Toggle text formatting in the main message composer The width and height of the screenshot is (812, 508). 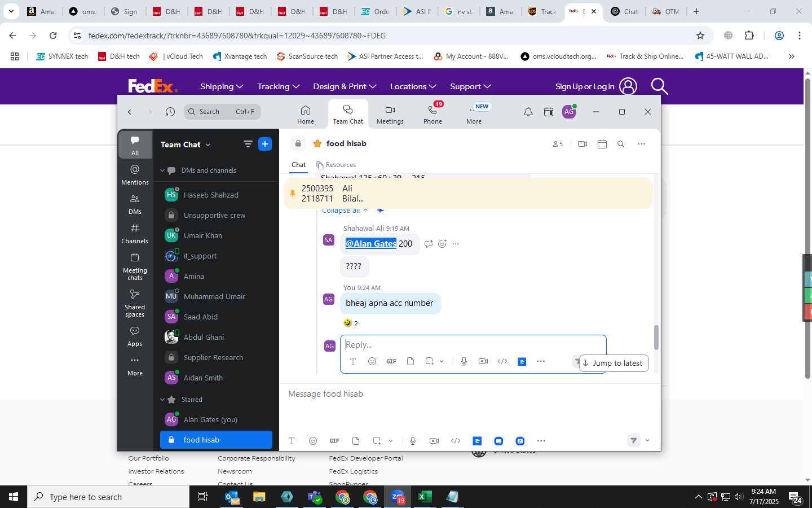tap(292, 441)
